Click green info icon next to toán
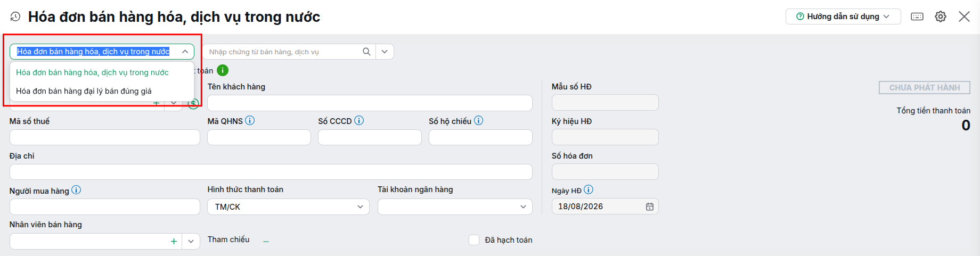This screenshot has height=256, width=980. [x=223, y=70]
